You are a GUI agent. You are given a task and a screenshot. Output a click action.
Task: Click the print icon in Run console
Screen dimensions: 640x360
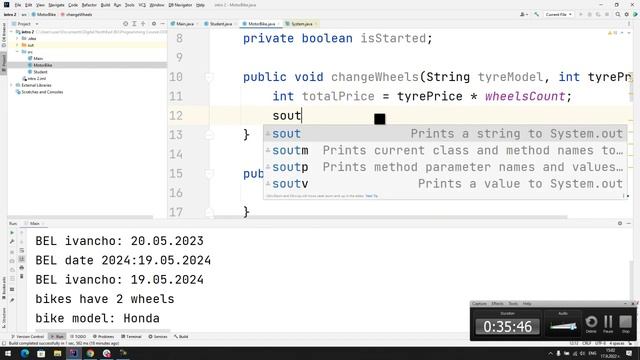pyautogui.click(x=22, y=267)
